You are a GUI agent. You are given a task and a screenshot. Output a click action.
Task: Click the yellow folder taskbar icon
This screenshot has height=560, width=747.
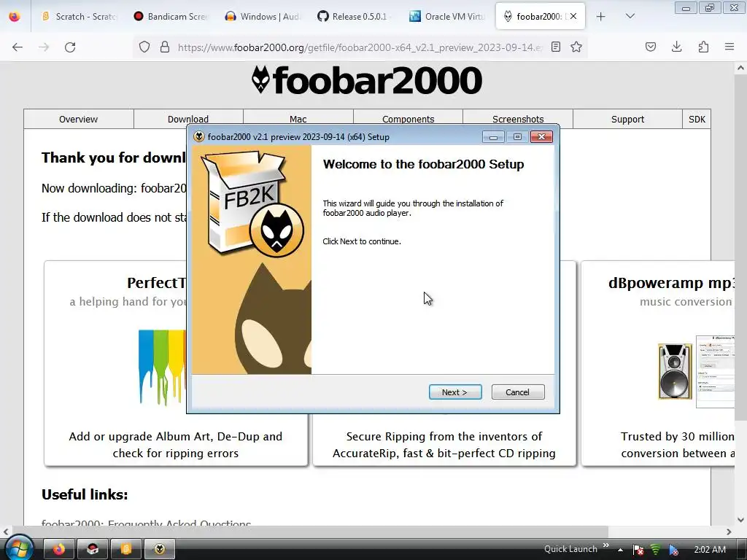pos(125,550)
